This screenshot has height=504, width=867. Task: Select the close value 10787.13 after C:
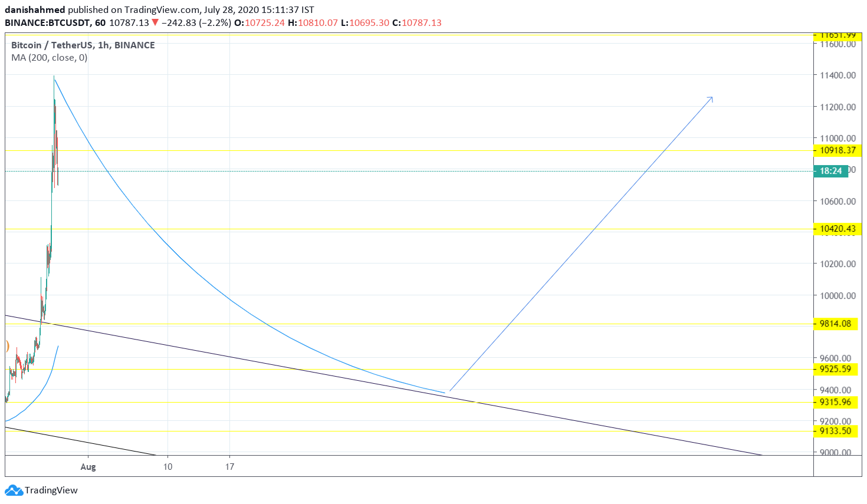coord(422,23)
